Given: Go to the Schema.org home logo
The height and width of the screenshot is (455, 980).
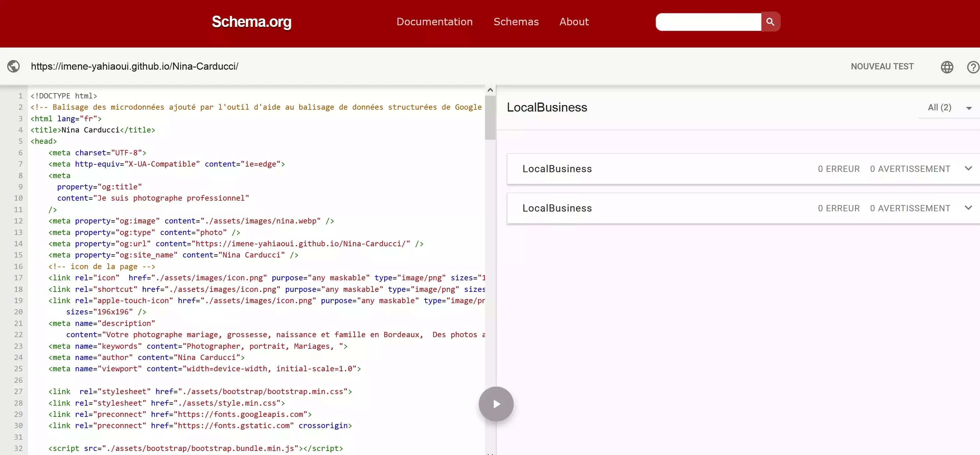Looking at the screenshot, I should click(x=251, y=22).
